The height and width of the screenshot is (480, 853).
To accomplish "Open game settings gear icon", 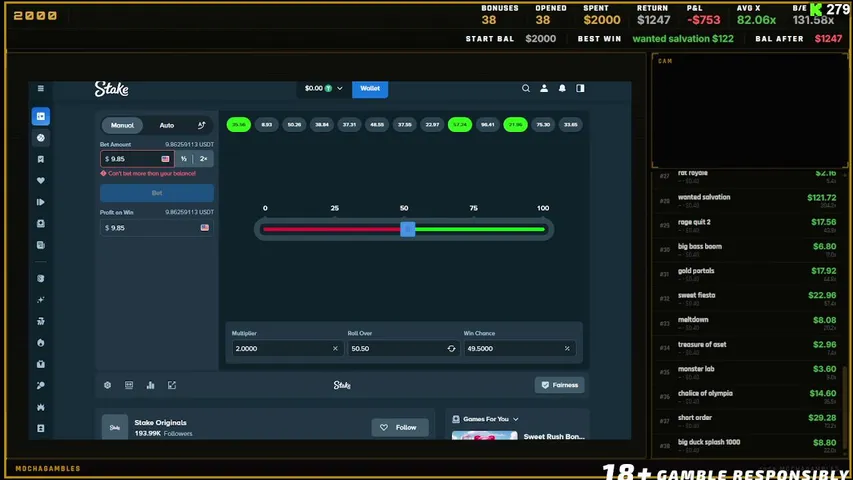I will point(108,385).
